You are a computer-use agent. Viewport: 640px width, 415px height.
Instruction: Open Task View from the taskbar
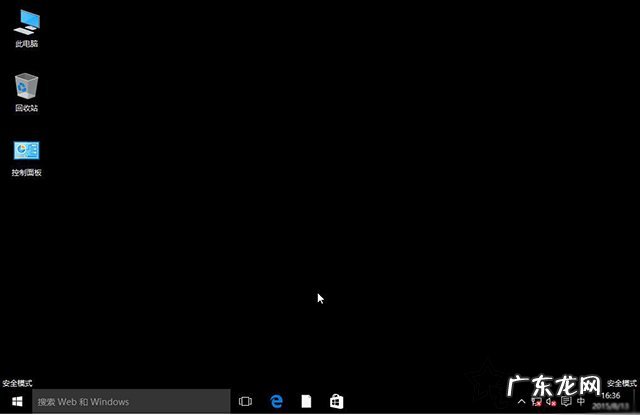245,402
